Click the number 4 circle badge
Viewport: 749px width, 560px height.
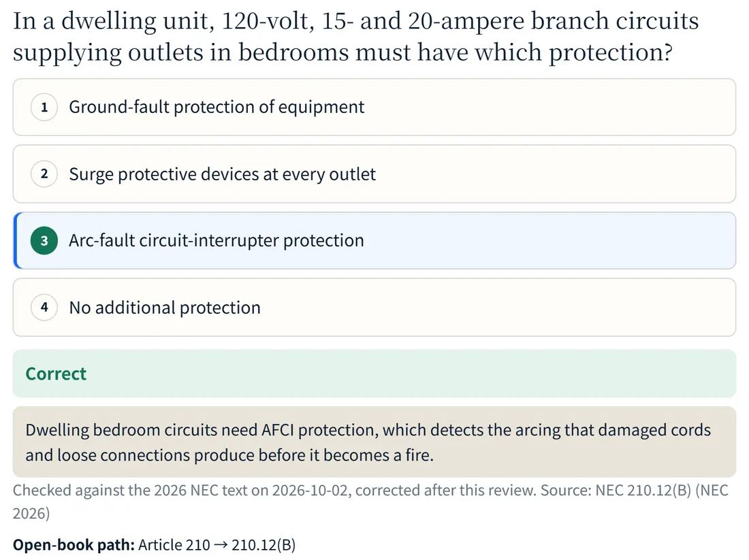pyautogui.click(x=44, y=307)
